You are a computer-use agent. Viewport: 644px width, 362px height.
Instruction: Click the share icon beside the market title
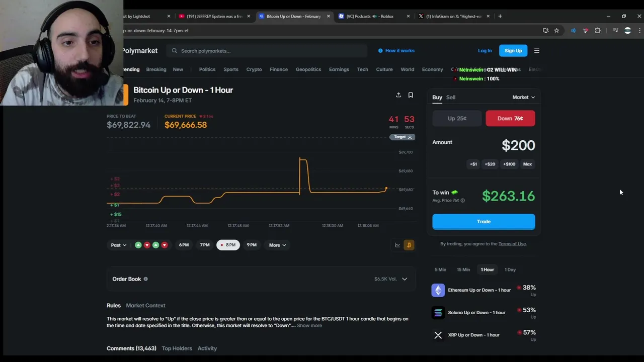point(398,95)
